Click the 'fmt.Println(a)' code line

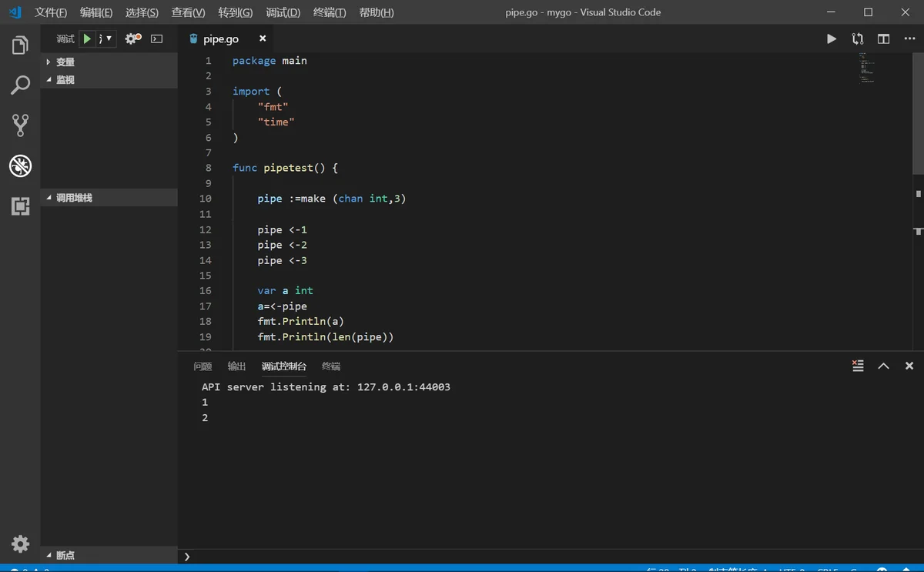tap(300, 321)
